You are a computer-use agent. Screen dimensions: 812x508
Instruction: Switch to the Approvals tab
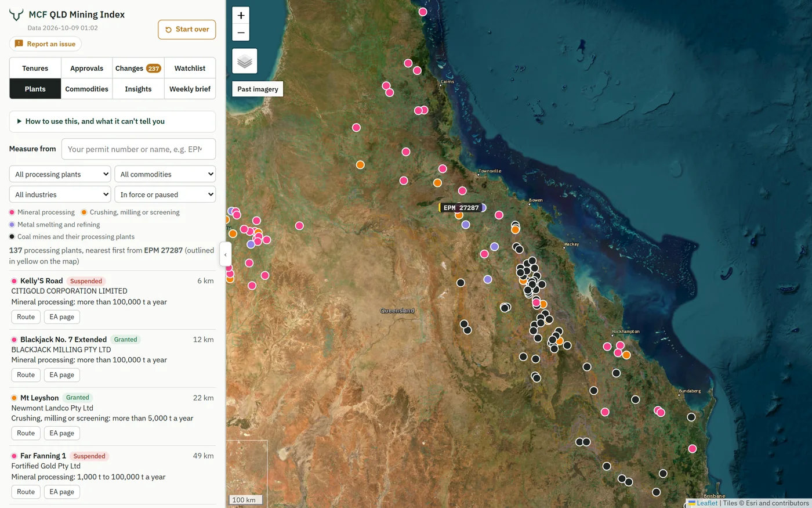click(87, 68)
